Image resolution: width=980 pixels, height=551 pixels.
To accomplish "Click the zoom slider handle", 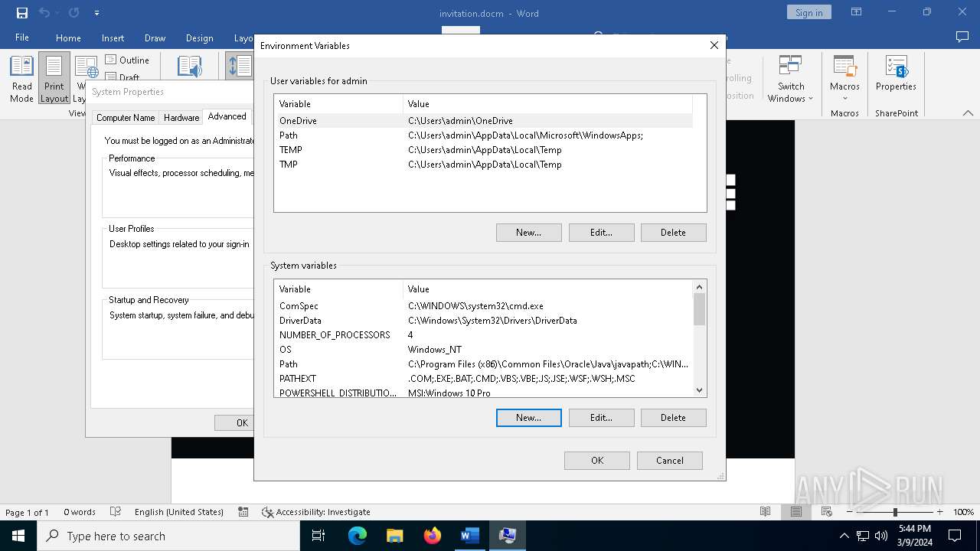I will 895,512.
